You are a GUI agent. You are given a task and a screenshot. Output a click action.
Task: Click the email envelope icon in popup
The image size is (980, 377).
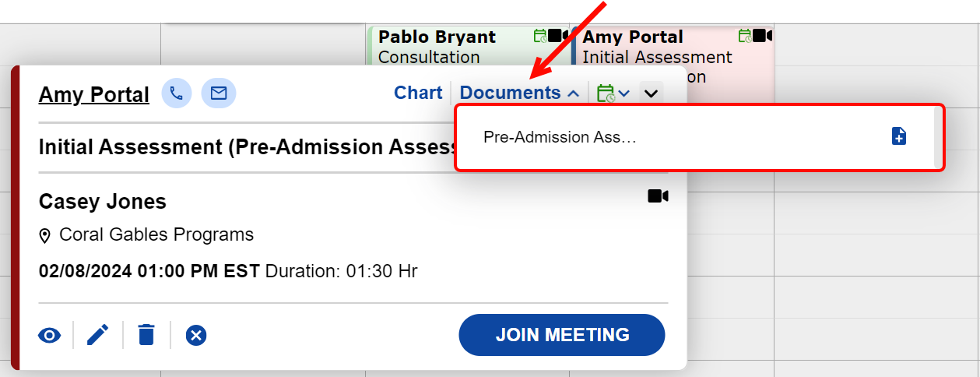(x=219, y=93)
